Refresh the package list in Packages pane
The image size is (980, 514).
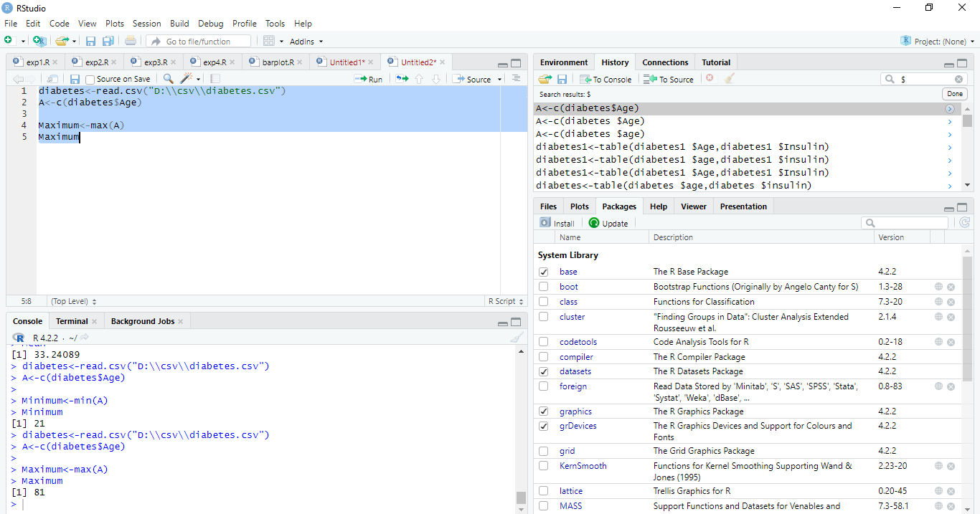tap(964, 222)
